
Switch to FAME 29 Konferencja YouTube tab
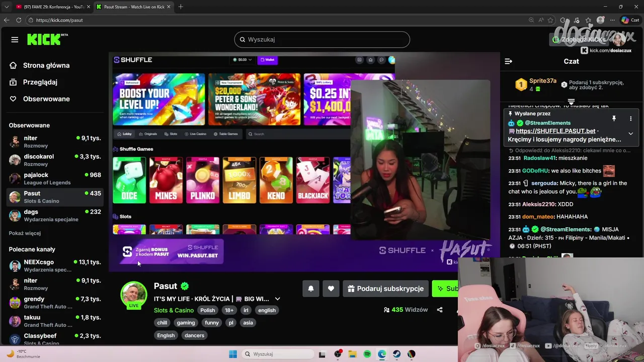click(53, 7)
